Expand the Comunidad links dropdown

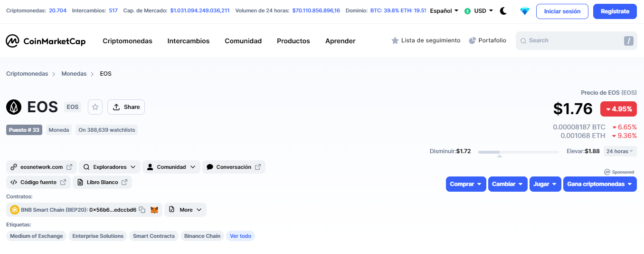(x=171, y=167)
